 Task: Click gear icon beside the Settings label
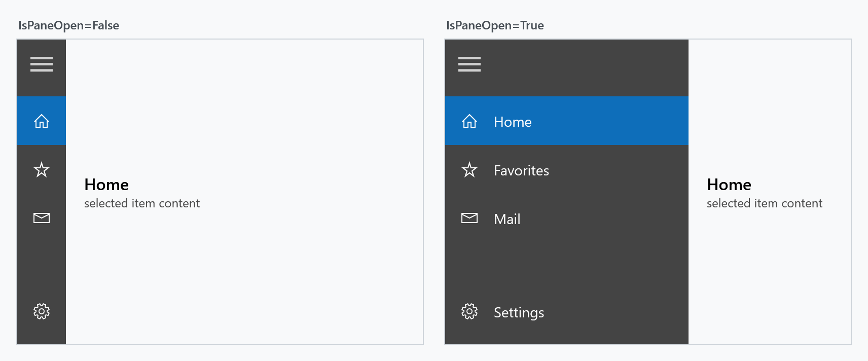(469, 311)
